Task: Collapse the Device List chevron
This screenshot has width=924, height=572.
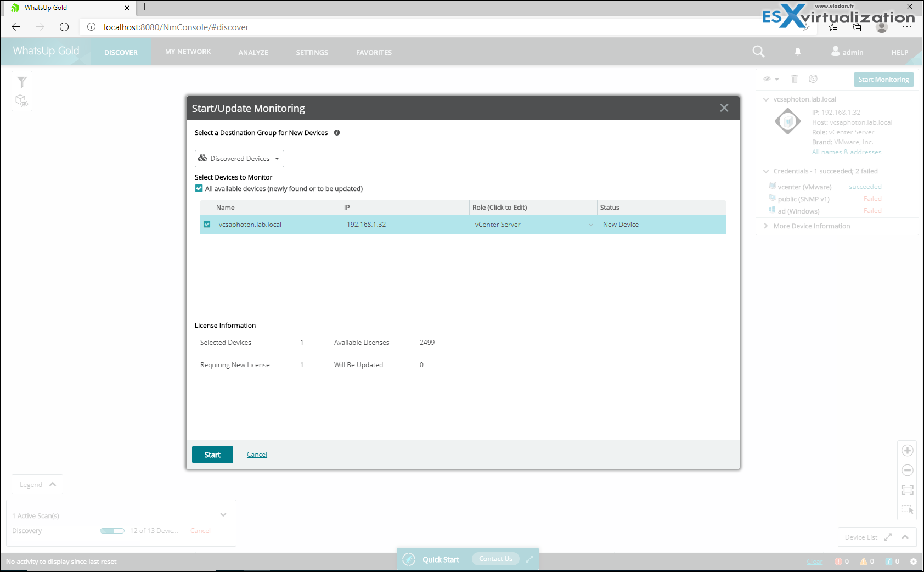Action: (x=905, y=537)
